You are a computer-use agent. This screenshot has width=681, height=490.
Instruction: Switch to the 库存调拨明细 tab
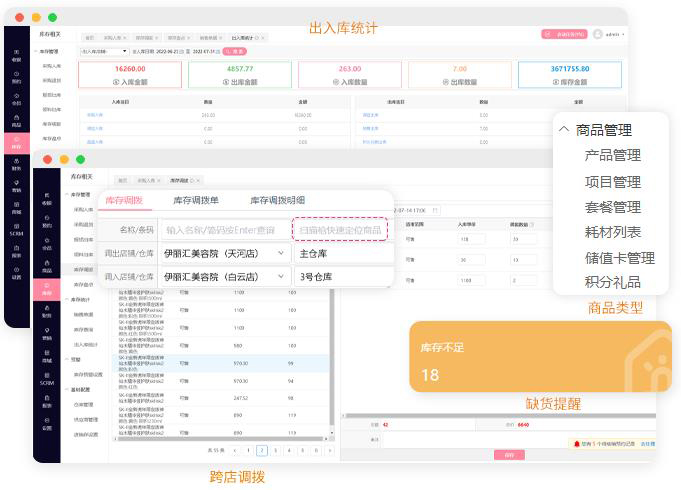(x=277, y=201)
